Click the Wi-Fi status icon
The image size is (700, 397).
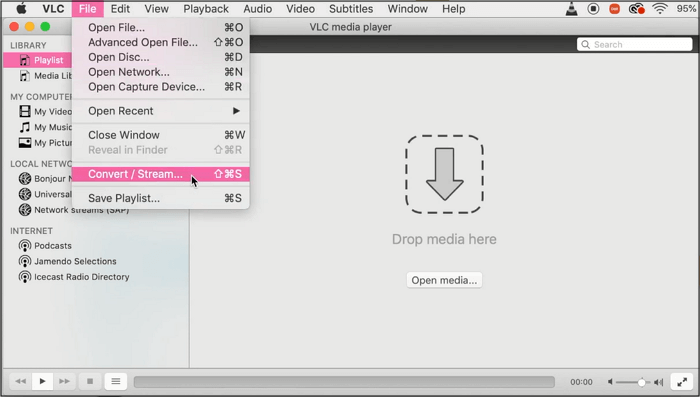[x=660, y=8]
